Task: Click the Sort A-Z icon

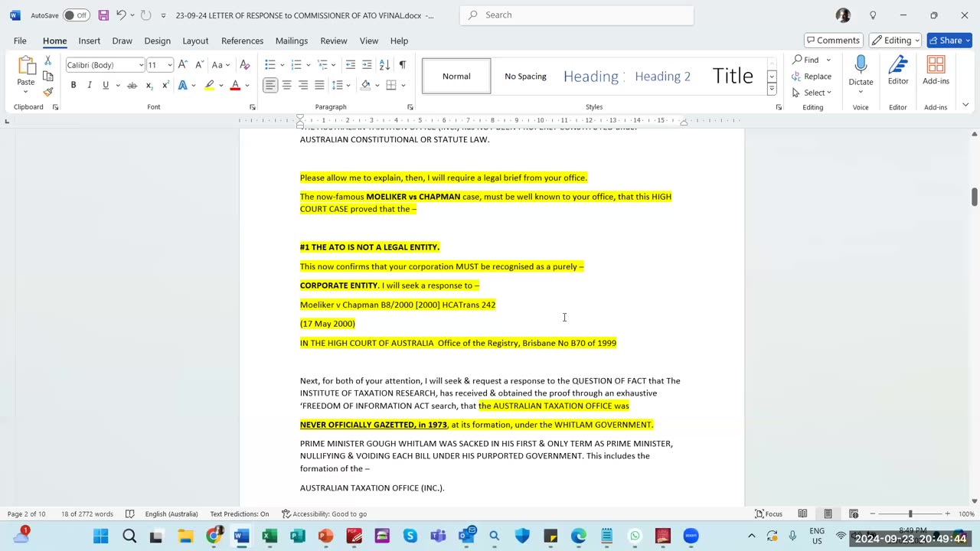Action: click(384, 65)
